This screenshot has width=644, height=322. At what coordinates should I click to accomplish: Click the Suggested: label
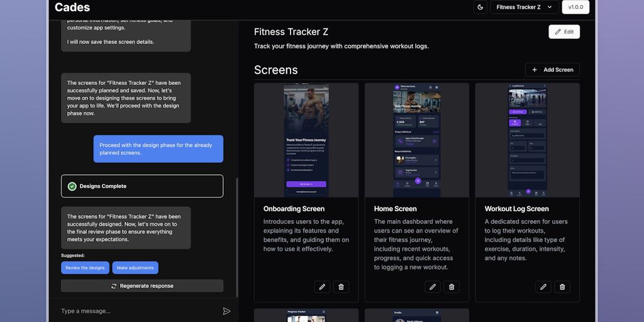[x=73, y=255]
